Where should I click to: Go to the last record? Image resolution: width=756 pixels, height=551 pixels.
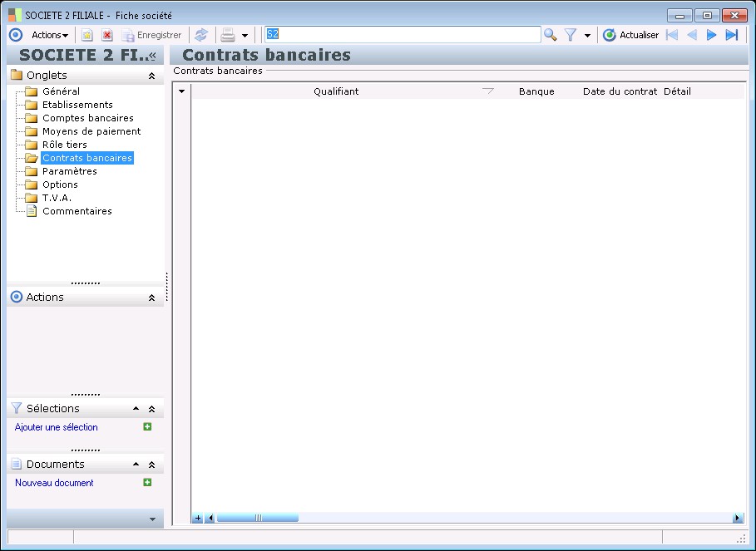[x=732, y=35]
